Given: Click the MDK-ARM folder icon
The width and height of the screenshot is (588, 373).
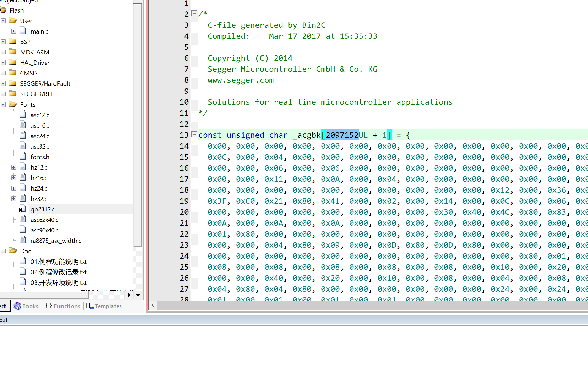Looking at the screenshot, I should (x=13, y=52).
